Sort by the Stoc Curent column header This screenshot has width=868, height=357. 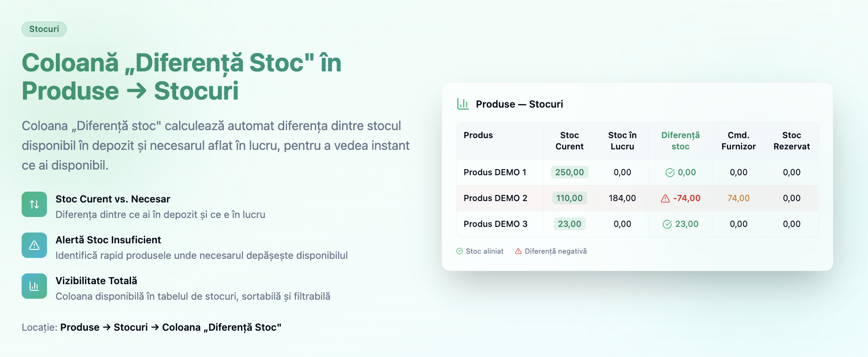570,141
